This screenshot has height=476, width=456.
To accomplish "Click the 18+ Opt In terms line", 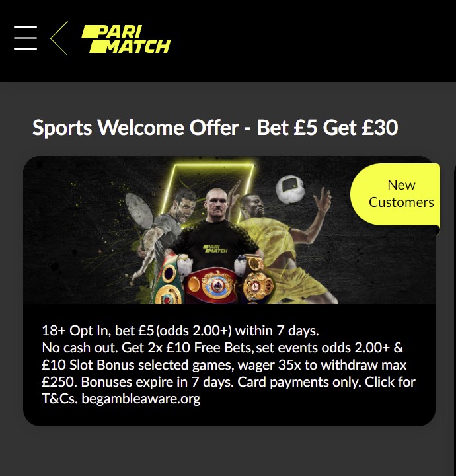I will tap(180, 331).
